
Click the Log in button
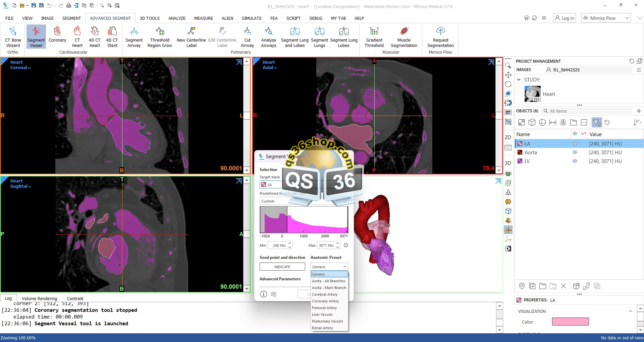pos(565,18)
